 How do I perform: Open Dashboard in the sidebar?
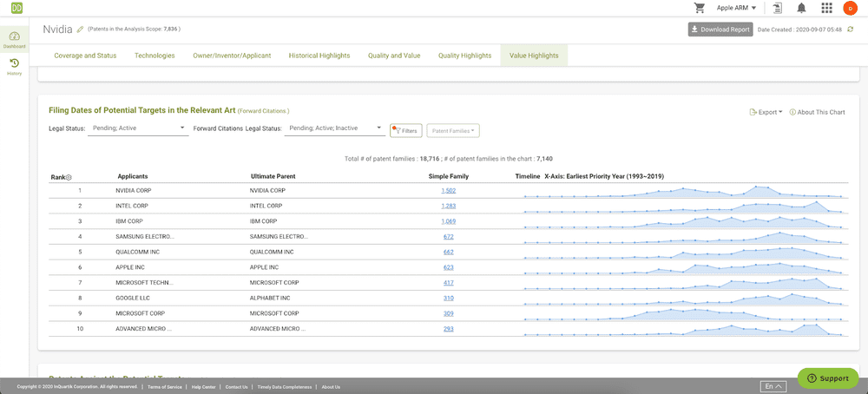coord(15,40)
